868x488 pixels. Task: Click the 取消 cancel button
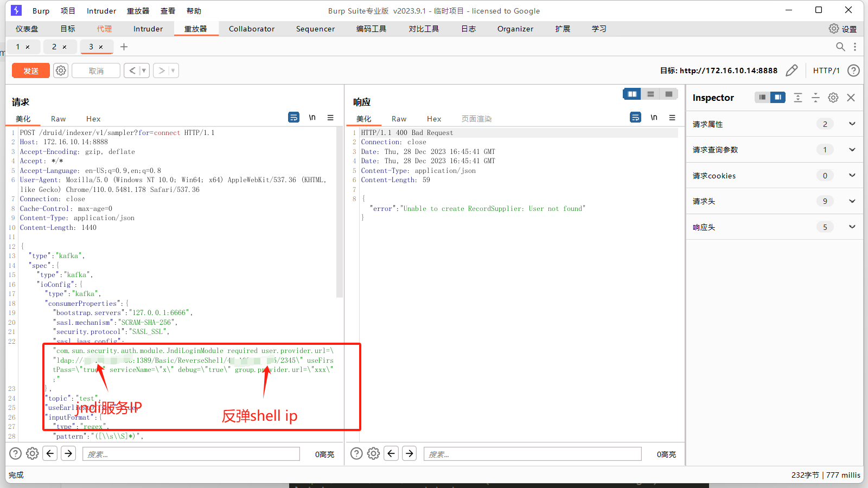96,70
